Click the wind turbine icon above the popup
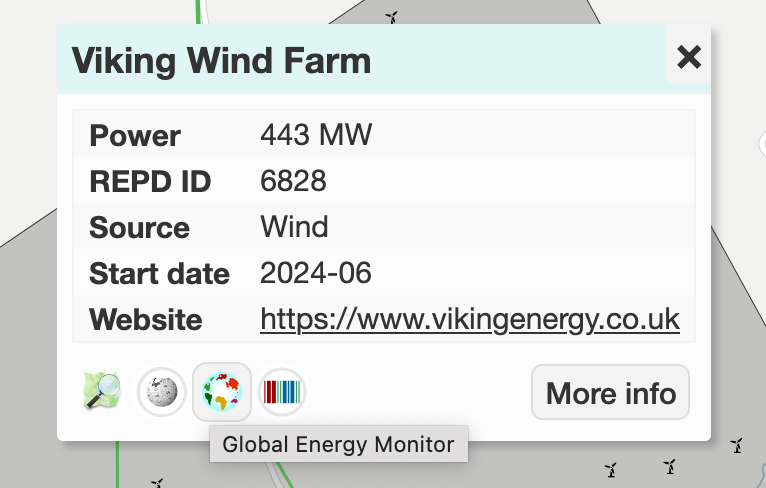The height and width of the screenshot is (488, 766). click(x=393, y=17)
